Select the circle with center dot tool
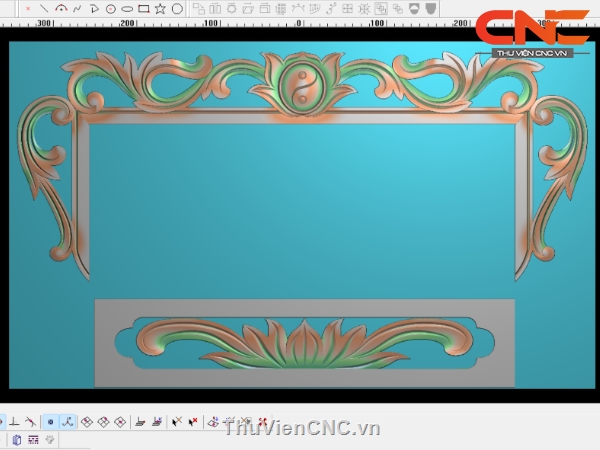Viewport: 600px width, 450px height. (110, 8)
